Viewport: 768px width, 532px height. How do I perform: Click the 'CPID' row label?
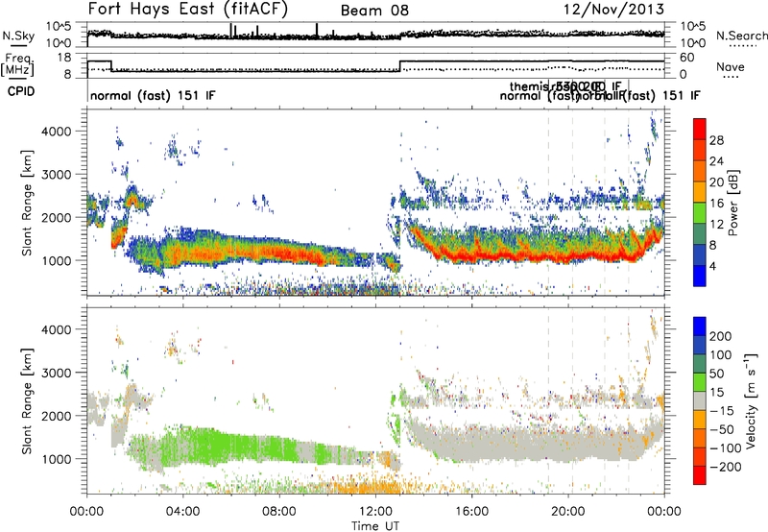click(21, 91)
